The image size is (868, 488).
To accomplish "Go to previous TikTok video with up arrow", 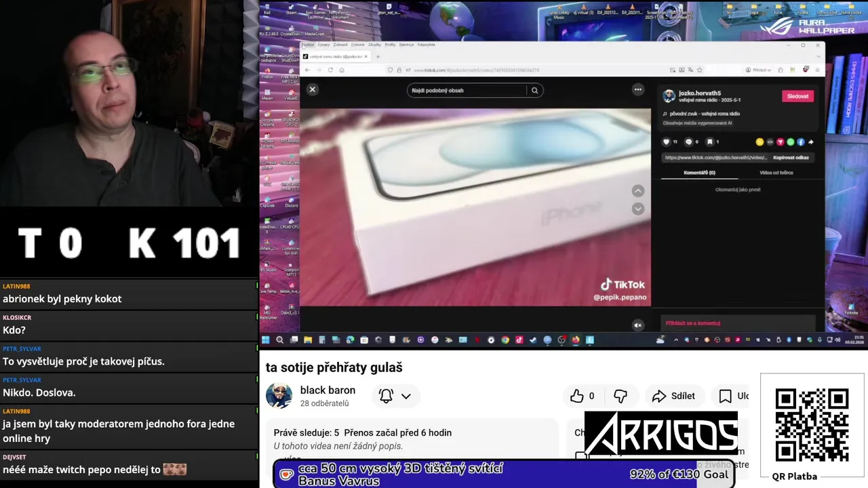I will tap(637, 191).
